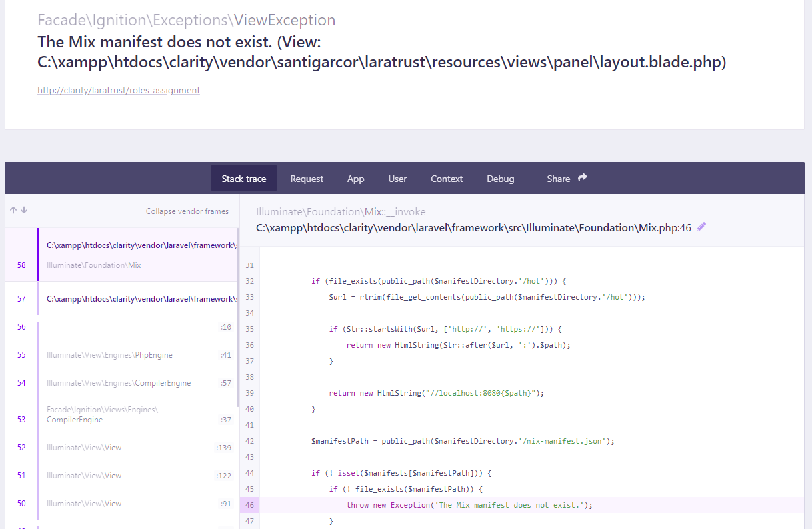Click the Share arrow icon
Image resolution: width=812 pixels, height=529 pixels.
(x=581, y=177)
